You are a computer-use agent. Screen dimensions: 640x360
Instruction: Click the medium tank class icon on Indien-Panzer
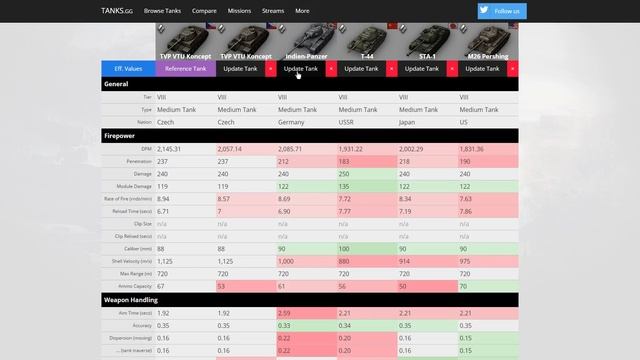(282, 28)
